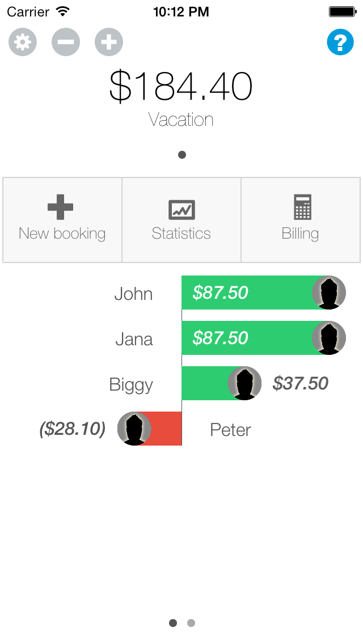Tap the plus circle icon
Screen dimensions: 363x644
[x=109, y=43]
